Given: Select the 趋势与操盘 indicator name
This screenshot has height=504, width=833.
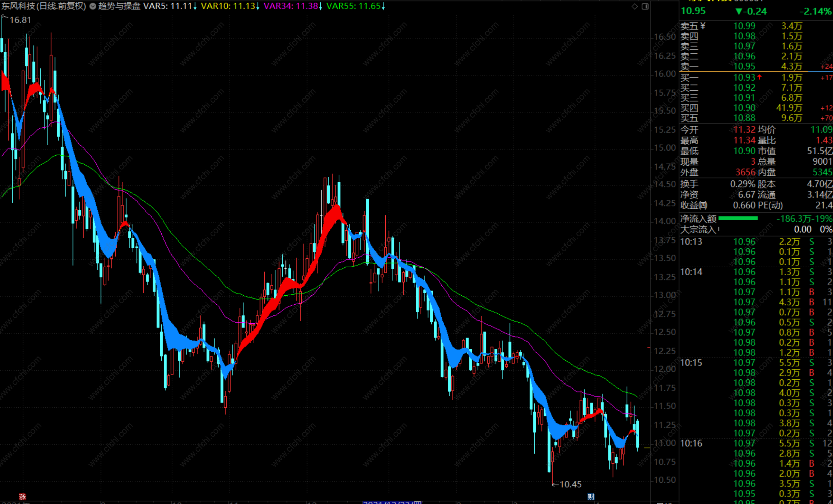Looking at the screenshot, I should [119, 6].
